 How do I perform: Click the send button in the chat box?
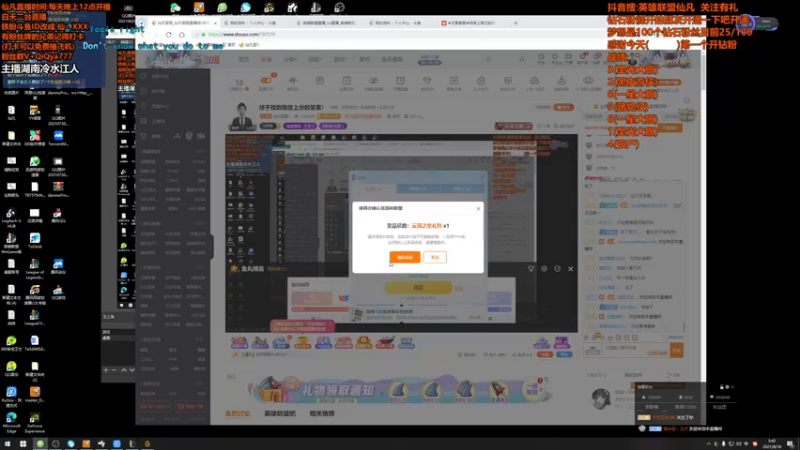pos(677,350)
